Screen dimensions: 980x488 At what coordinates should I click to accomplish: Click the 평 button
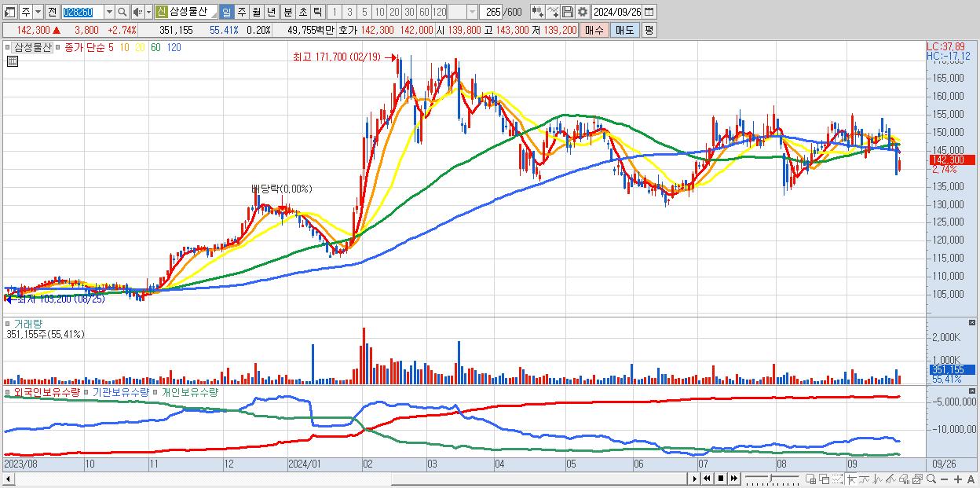tap(649, 30)
